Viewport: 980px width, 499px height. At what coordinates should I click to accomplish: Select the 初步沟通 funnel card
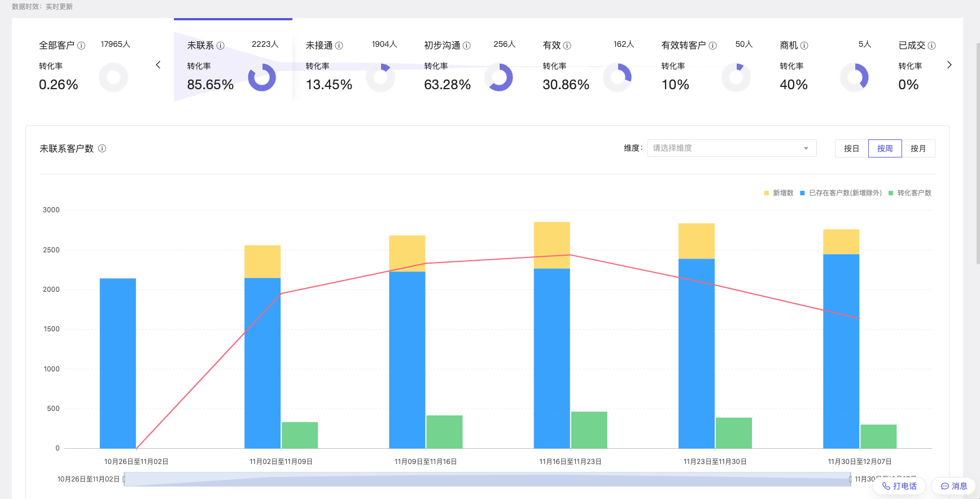pyautogui.click(x=470, y=60)
